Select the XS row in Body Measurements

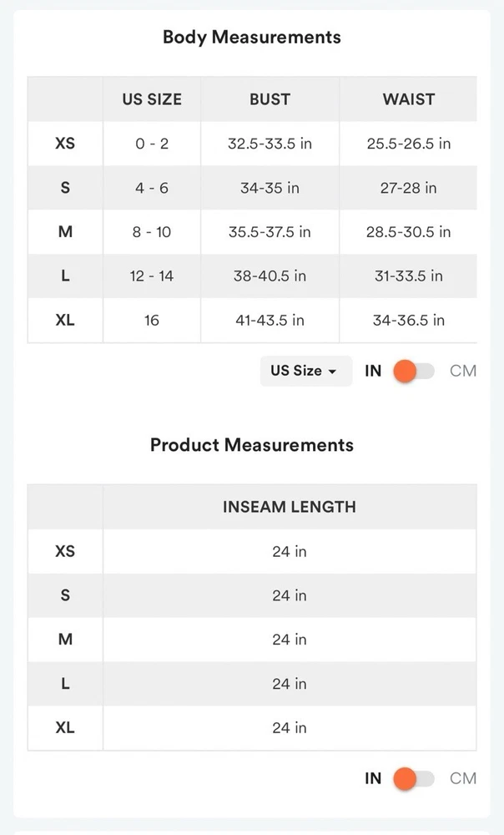(x=65, y=144)
